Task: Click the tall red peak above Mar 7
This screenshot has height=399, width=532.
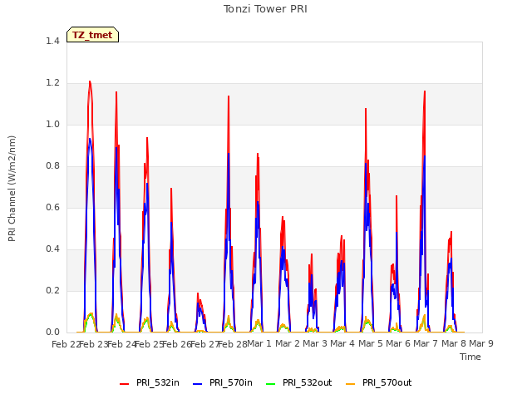Action: 425,91
